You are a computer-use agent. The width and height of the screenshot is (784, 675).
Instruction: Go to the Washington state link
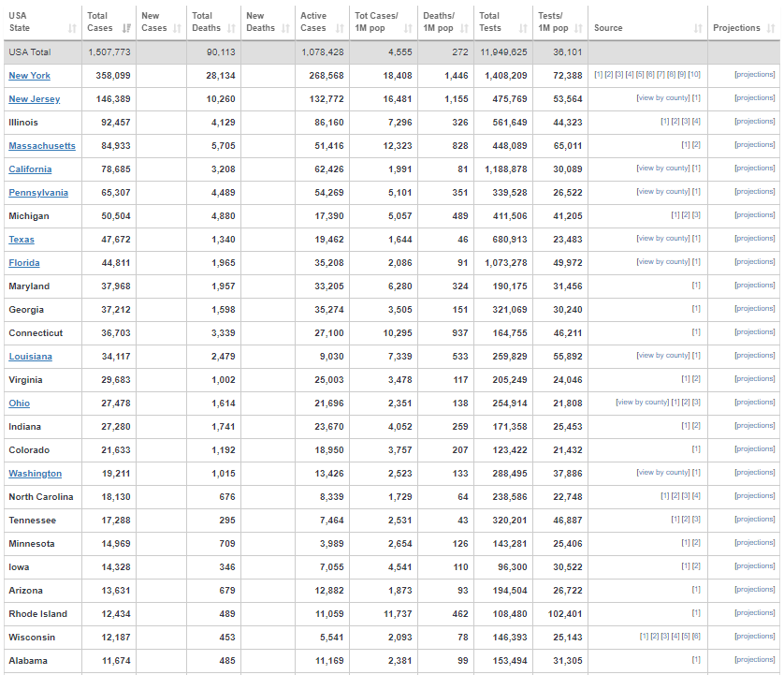pos(35,474)
